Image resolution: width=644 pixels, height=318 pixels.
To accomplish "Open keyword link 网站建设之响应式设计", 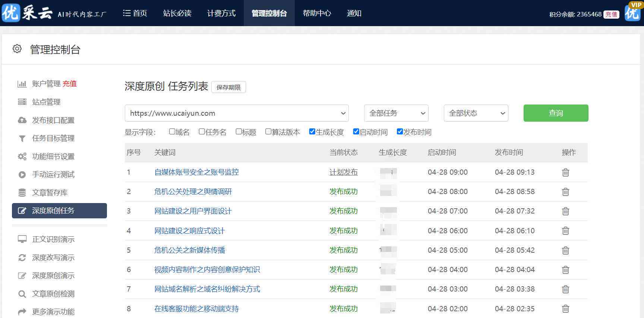I will 189,231.
